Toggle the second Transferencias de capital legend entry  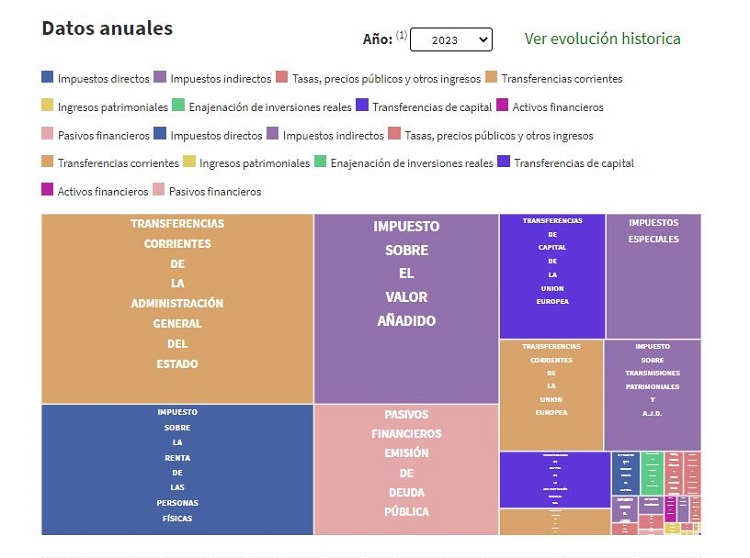574,162
